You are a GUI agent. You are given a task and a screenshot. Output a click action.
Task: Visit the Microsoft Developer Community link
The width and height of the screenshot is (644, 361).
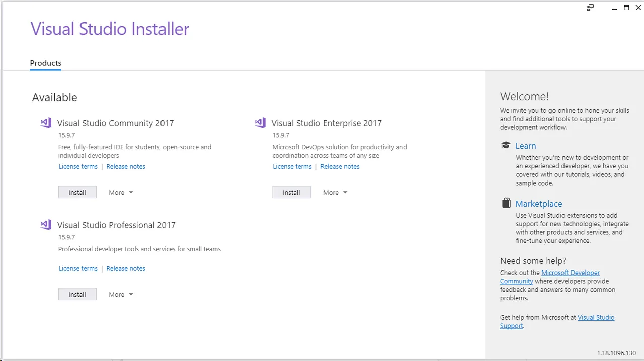coord(571,273)
